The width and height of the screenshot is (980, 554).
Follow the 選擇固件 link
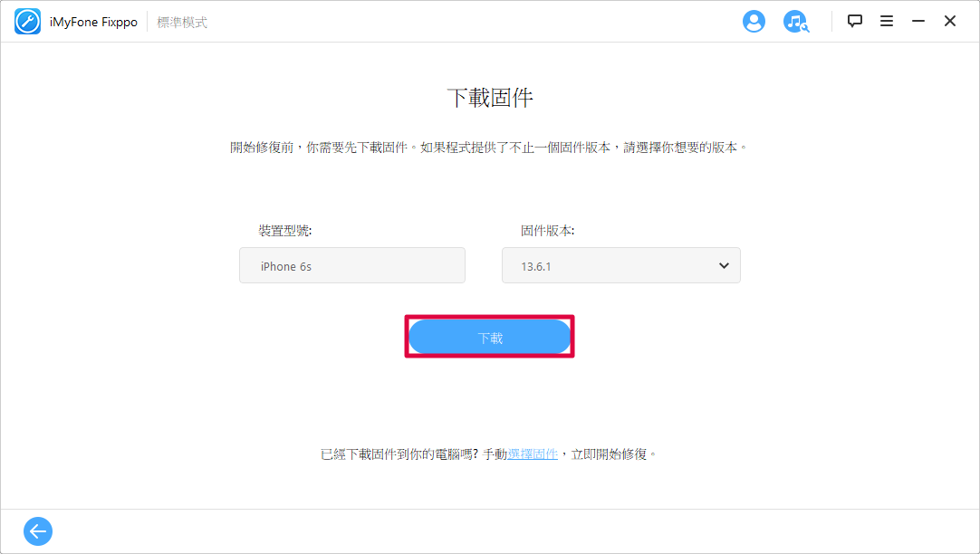533,454
